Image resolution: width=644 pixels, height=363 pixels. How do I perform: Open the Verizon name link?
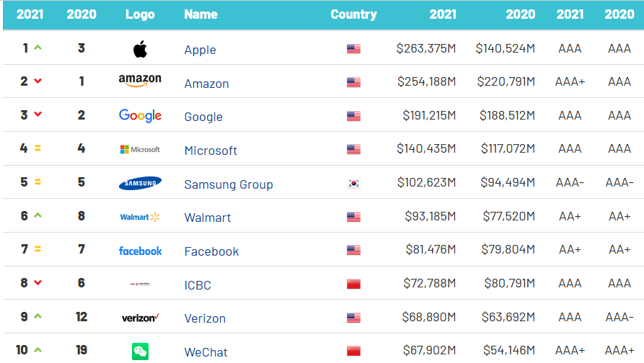(205, 318)
